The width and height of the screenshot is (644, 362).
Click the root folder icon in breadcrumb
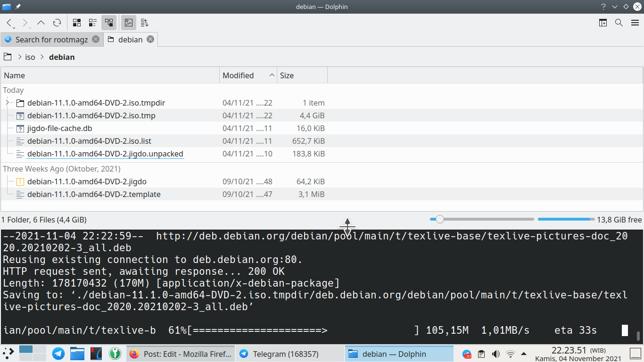[x=8, y=57]
